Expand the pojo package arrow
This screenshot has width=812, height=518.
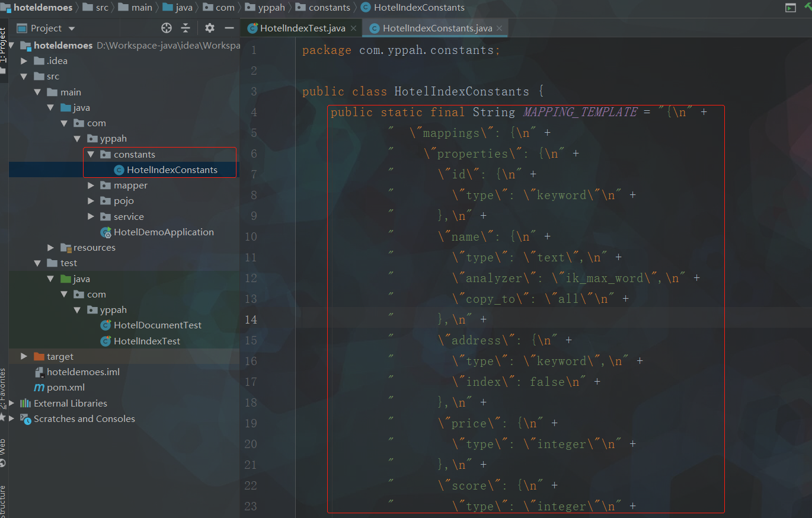pos(91,201)
